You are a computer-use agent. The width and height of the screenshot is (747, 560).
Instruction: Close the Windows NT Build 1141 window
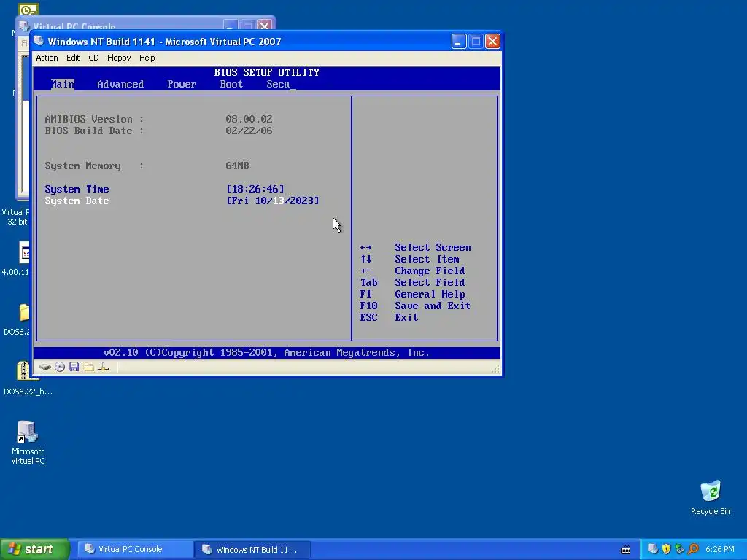[492, 42]
